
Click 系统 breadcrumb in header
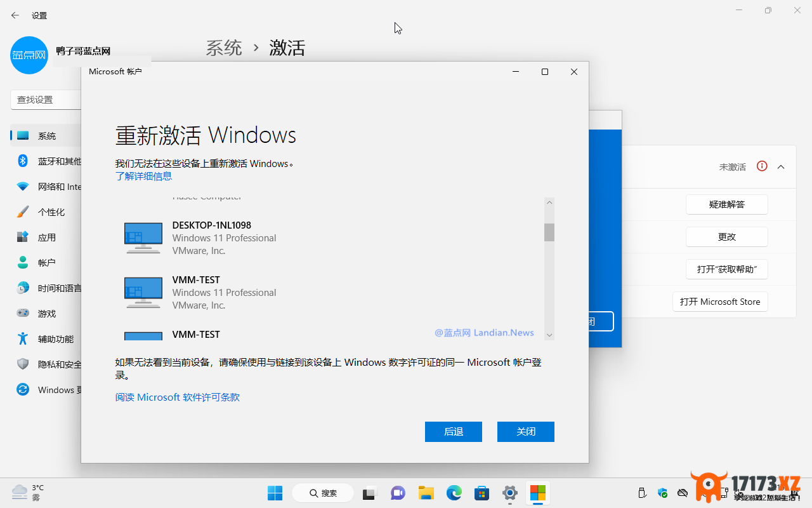point(224,48)
